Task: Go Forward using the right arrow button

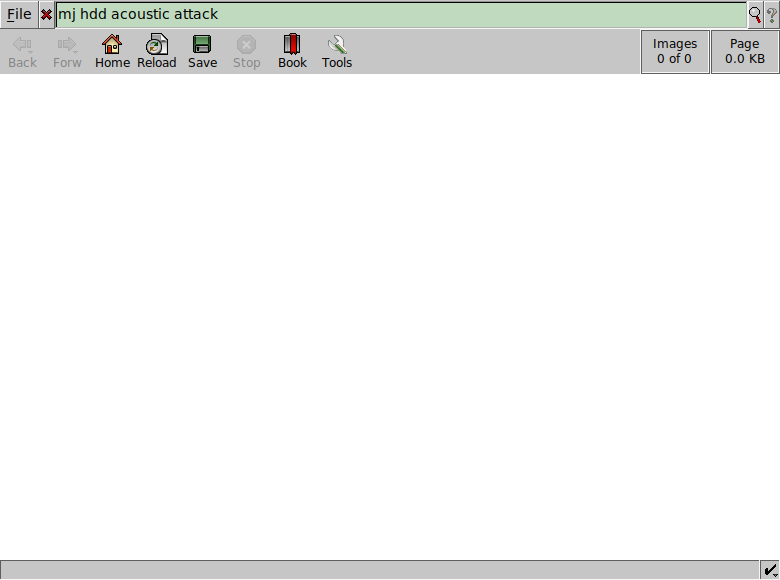Action: [x=67, y=51]
